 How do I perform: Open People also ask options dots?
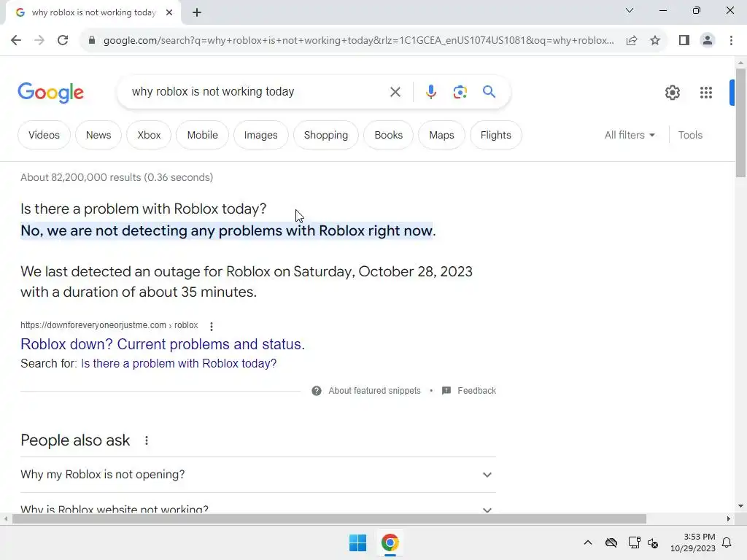[146, 440]
